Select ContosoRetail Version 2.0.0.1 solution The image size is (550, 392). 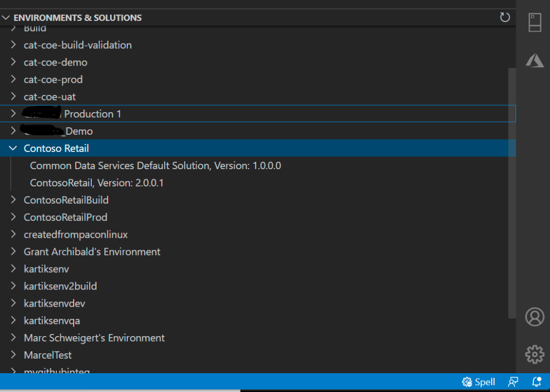[97, 183]
